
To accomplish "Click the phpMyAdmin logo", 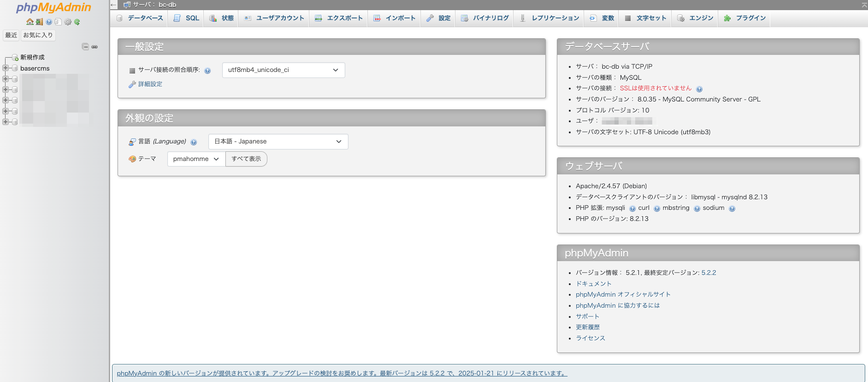I will coord(53,7).
